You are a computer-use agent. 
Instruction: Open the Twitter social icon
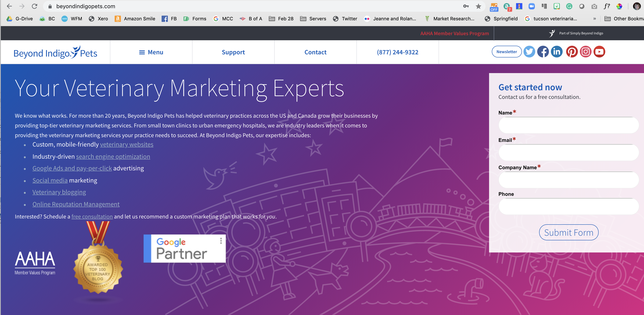(529, 52)
